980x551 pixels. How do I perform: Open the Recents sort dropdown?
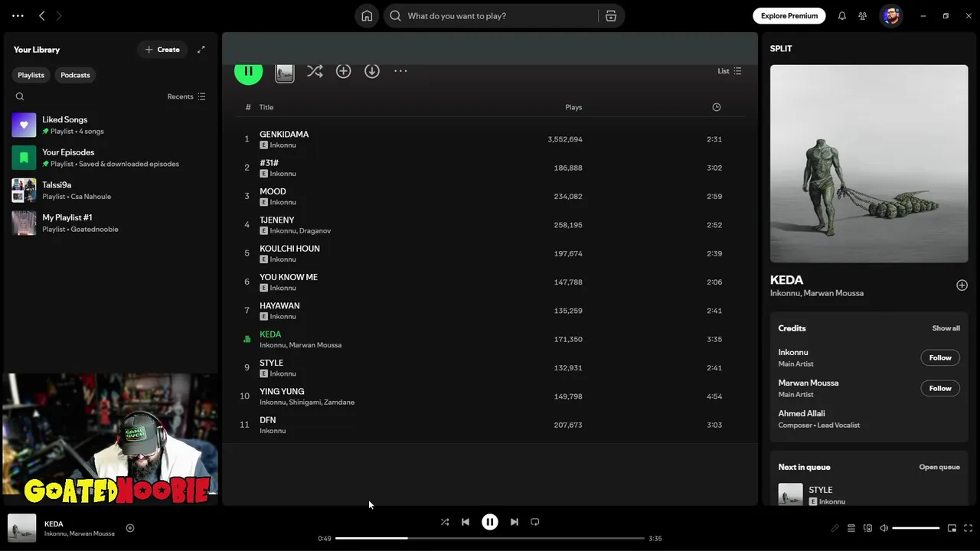[186, 96]
